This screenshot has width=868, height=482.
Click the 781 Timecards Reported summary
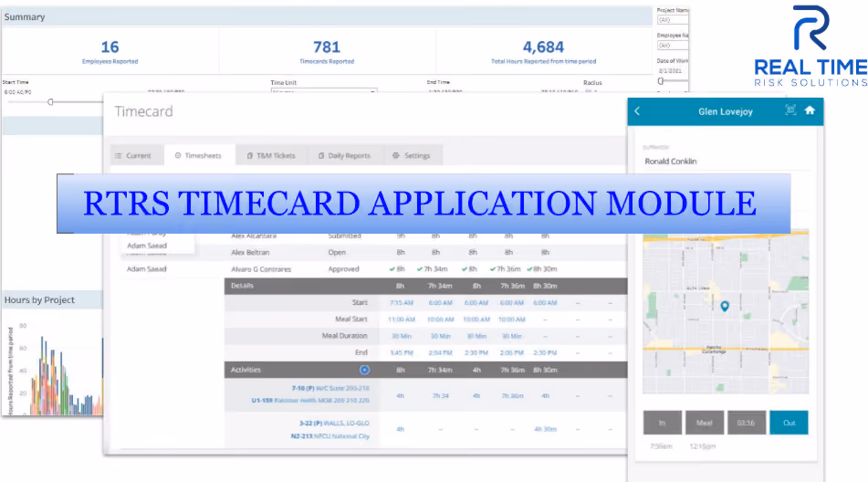[x=327, y=51]
